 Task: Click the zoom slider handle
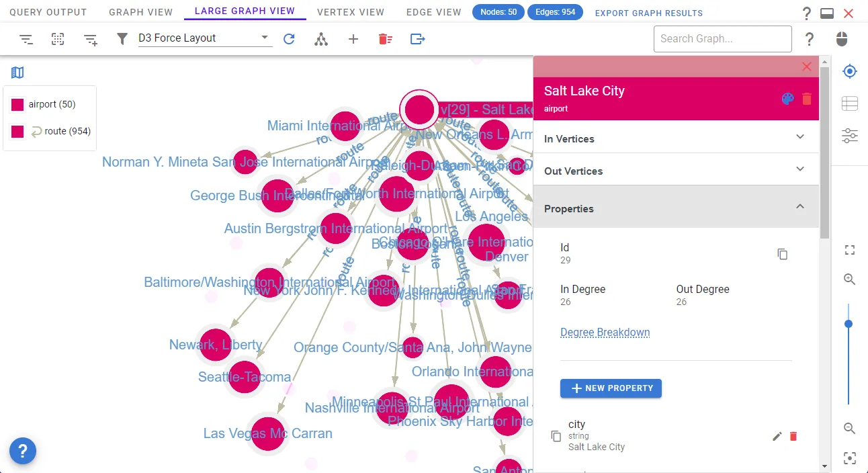click(x=849, y=324)
